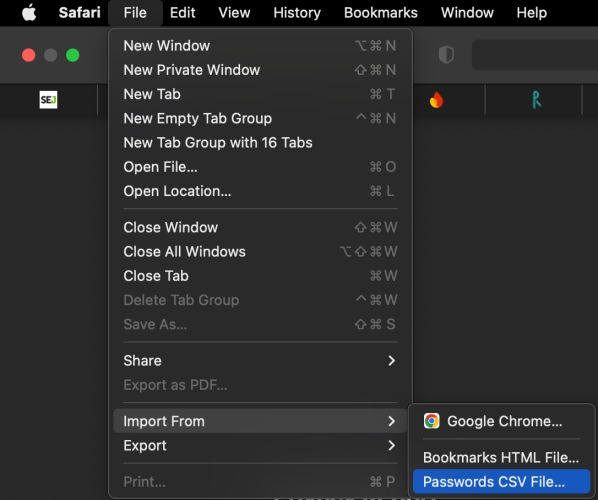The height and width of the screenshot is (500, 598).
Task: Switch to the flame favicon tab
Action: 436,100
